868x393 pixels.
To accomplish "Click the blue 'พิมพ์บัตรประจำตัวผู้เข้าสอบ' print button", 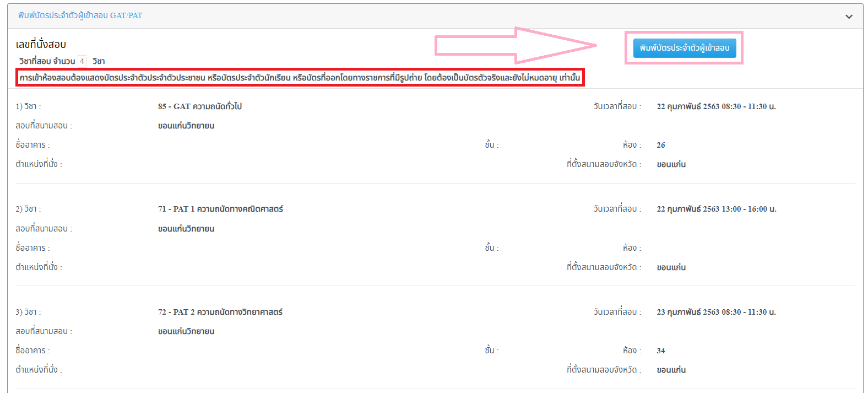I will (684, 48).
